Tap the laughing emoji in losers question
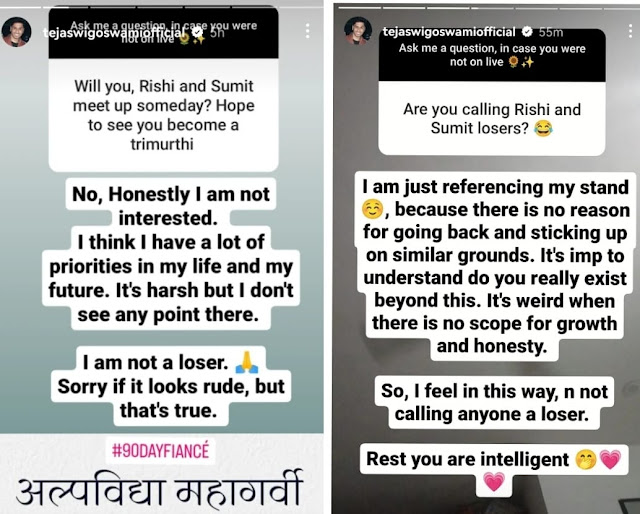 (x=543, y=129)
